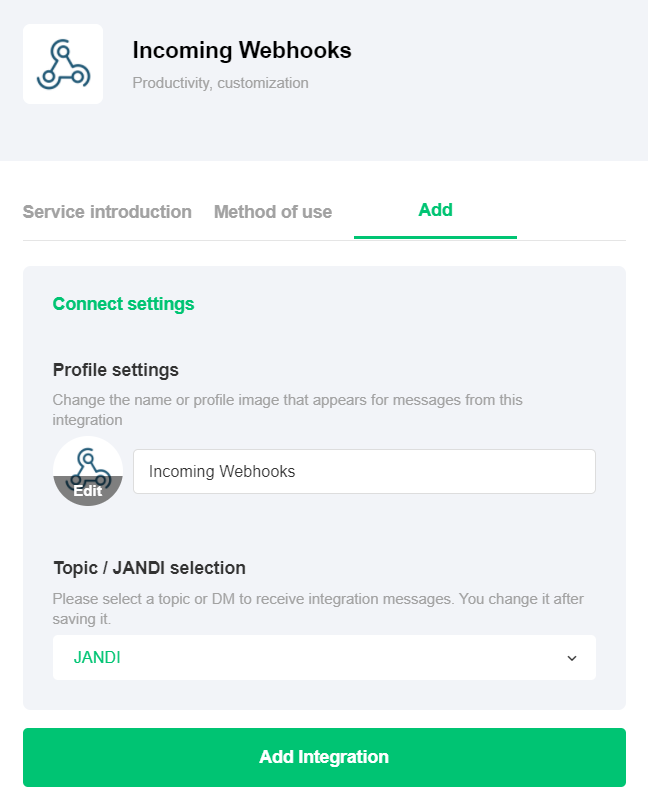Click the Incoming Webhooks logo in header

[x=63, y=64]
